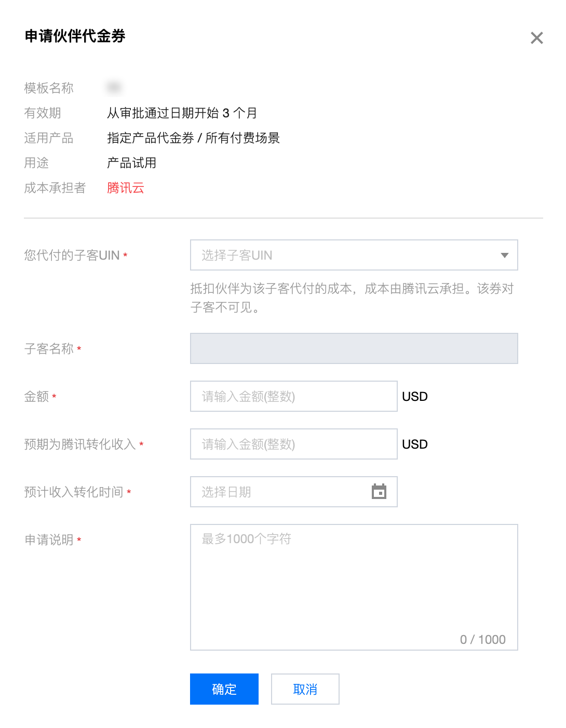Focus the 金额 amount input field
Screen dimensions: 566x728
coord(293,396)
